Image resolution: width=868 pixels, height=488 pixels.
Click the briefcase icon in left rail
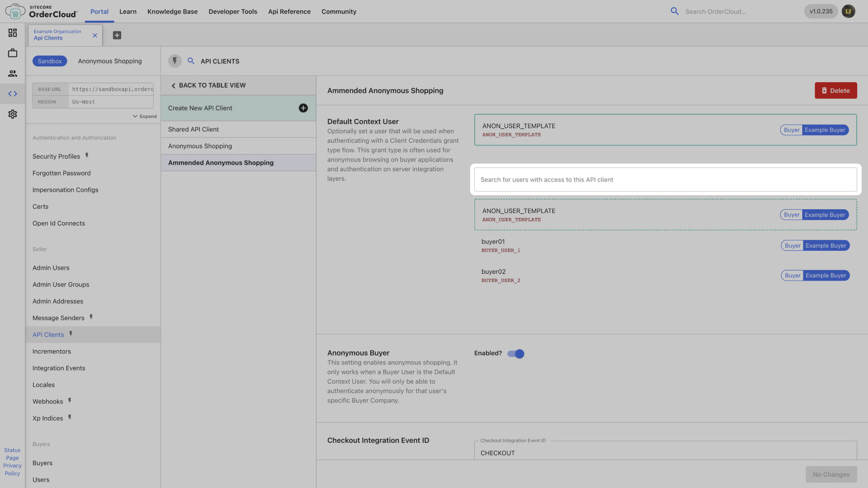(x=13, y=53)
